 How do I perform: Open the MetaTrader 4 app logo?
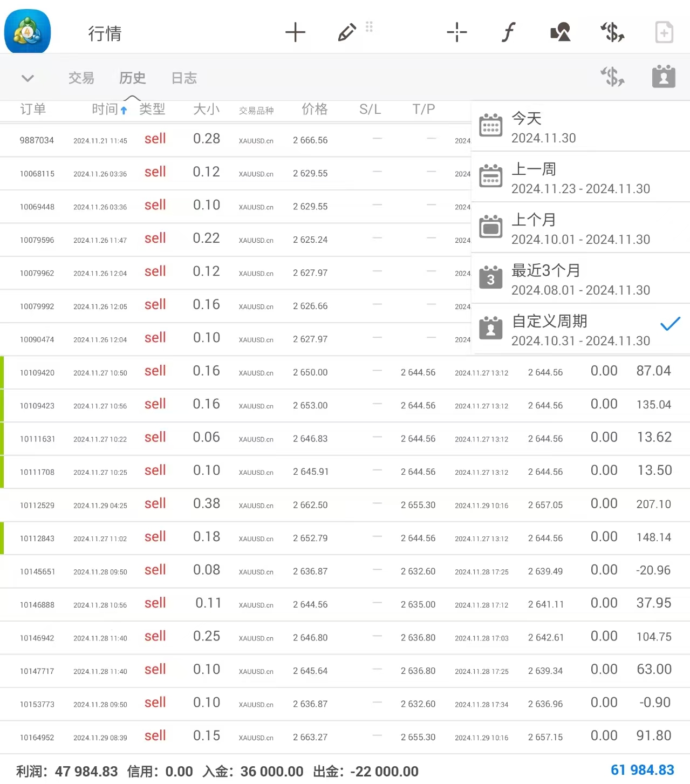28,31
